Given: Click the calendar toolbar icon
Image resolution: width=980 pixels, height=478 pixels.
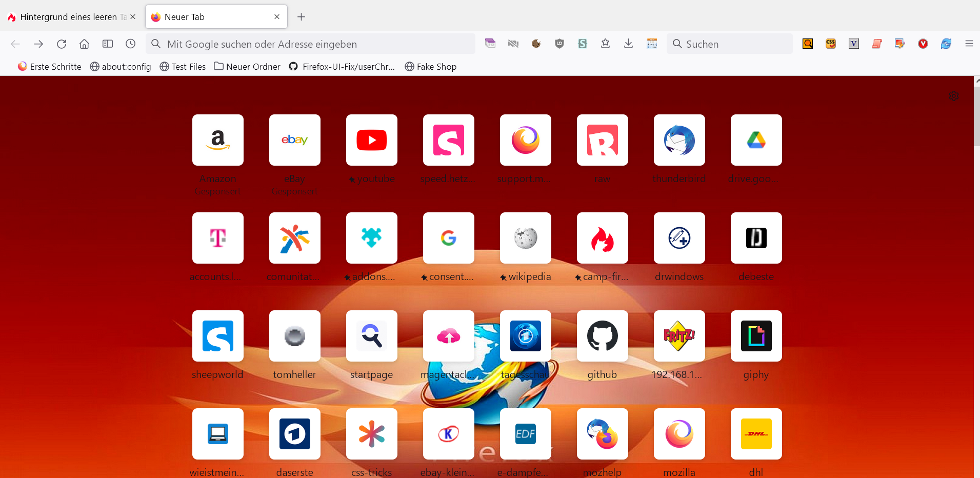Looking at the screenshot, I should click(x=652, y=44).
